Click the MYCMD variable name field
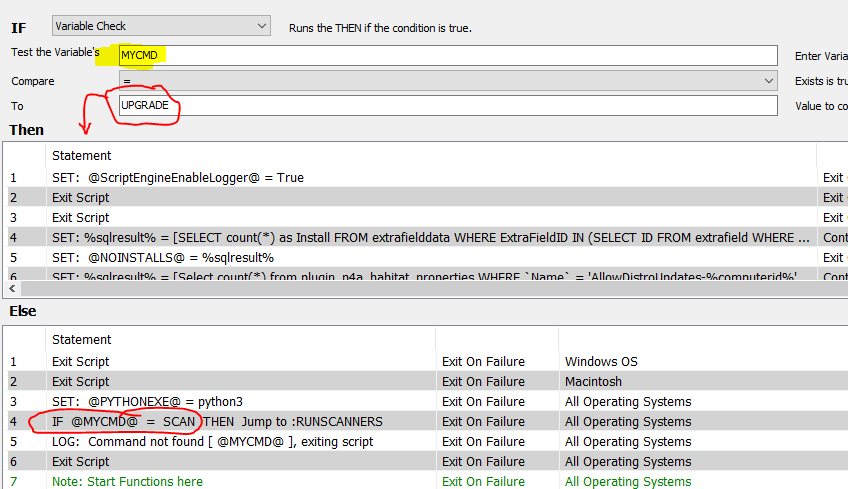848x489 pixels. click(447, 55)
